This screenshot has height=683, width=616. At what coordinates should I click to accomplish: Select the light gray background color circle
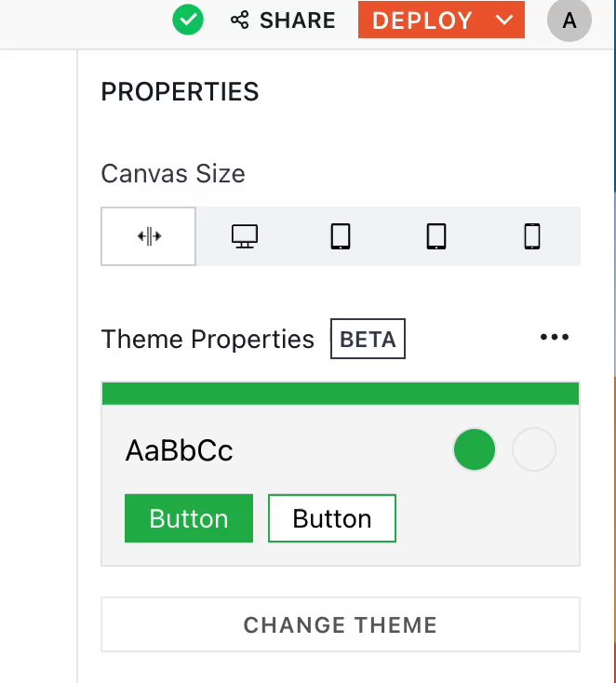pos(534,451)
